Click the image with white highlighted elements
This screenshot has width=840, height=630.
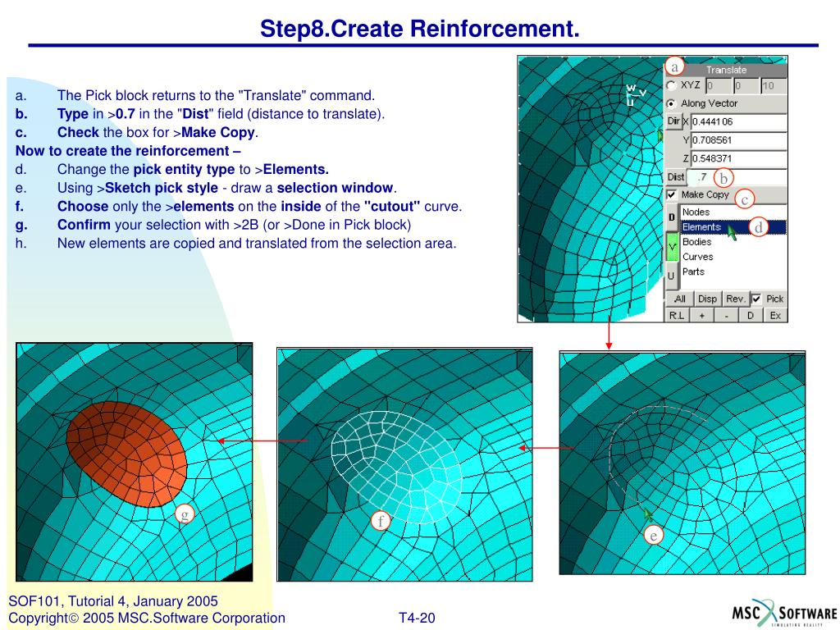pos(404,464)
